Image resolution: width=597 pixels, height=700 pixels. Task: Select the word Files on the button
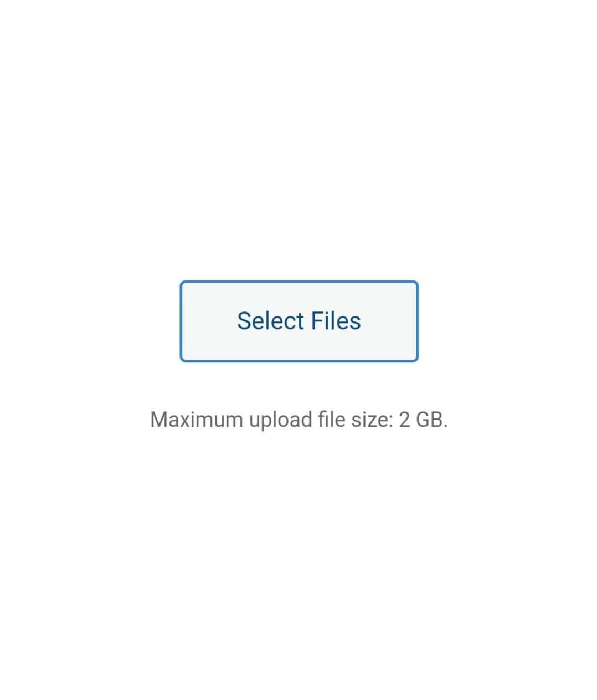tap(336, 321)
